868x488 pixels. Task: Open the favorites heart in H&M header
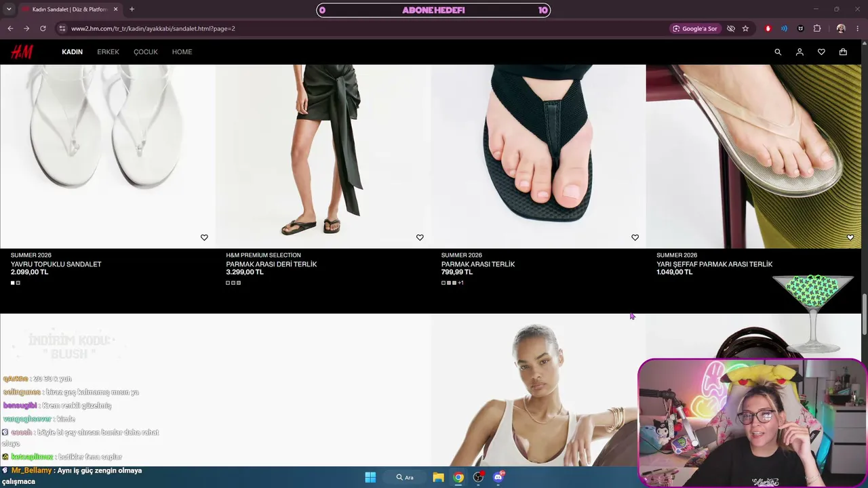click(821, 52)
